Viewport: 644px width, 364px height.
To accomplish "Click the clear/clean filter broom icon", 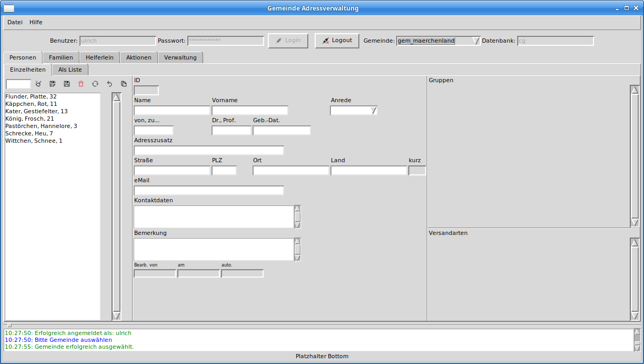I will pyautogui.click(x=38, y=84).
